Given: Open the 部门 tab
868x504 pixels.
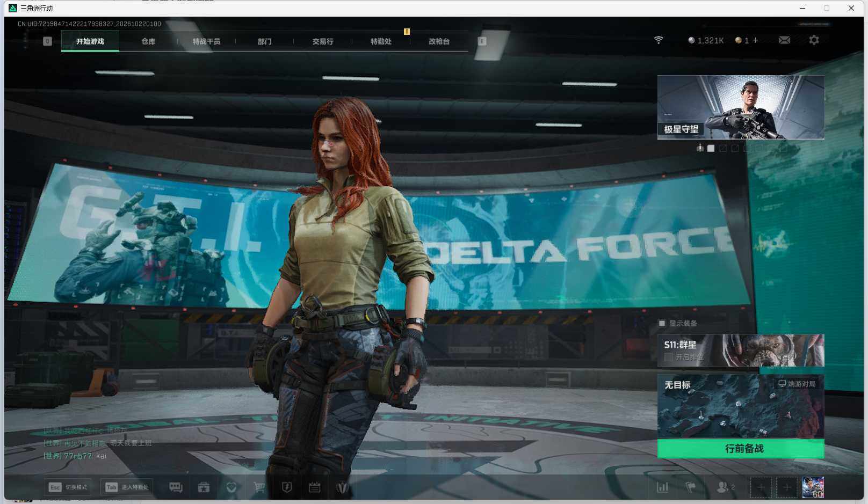Looking at the screenshot, I should coord(264,41).
